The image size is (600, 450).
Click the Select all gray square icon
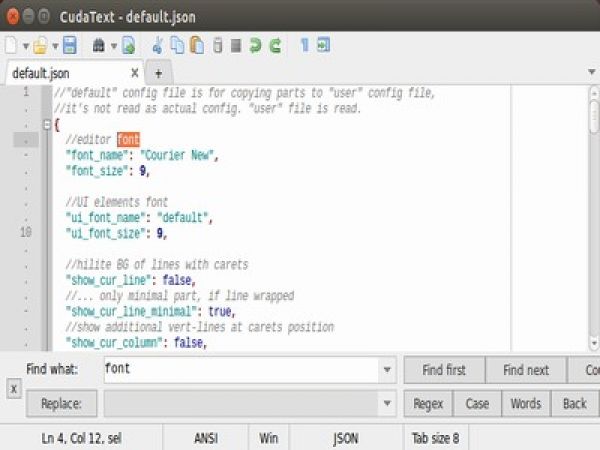click(236, 46)
